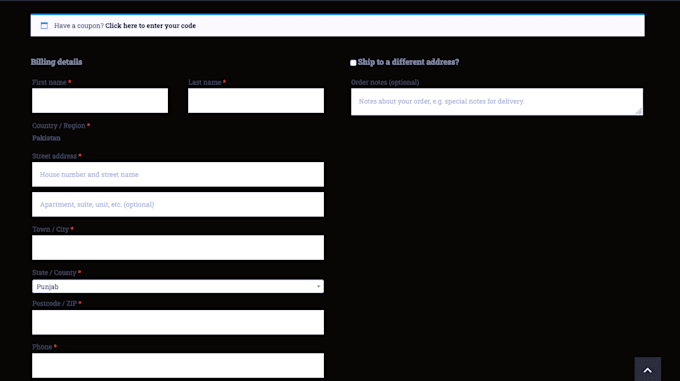Click the 'House number and street name' field

coord(178,174)
